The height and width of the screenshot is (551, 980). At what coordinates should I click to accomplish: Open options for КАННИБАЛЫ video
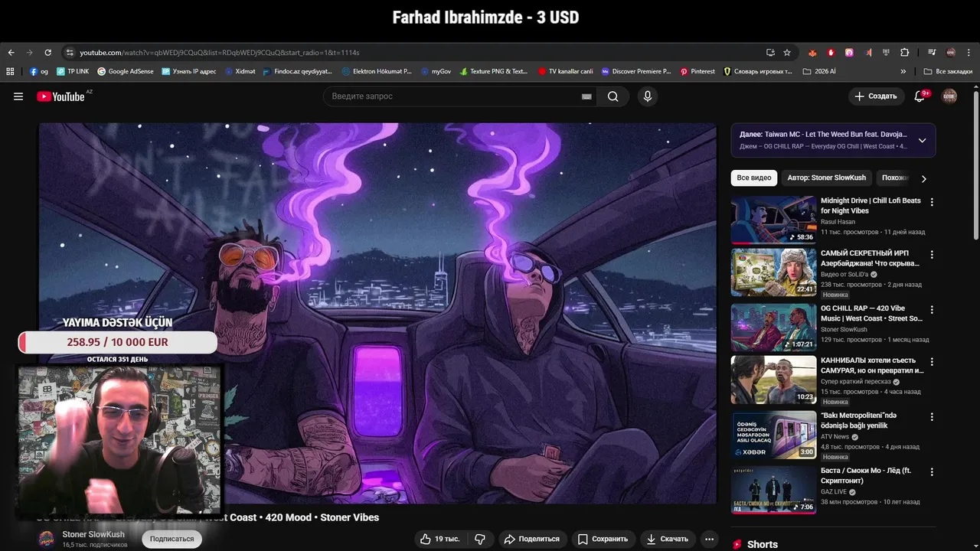[932, 361]
